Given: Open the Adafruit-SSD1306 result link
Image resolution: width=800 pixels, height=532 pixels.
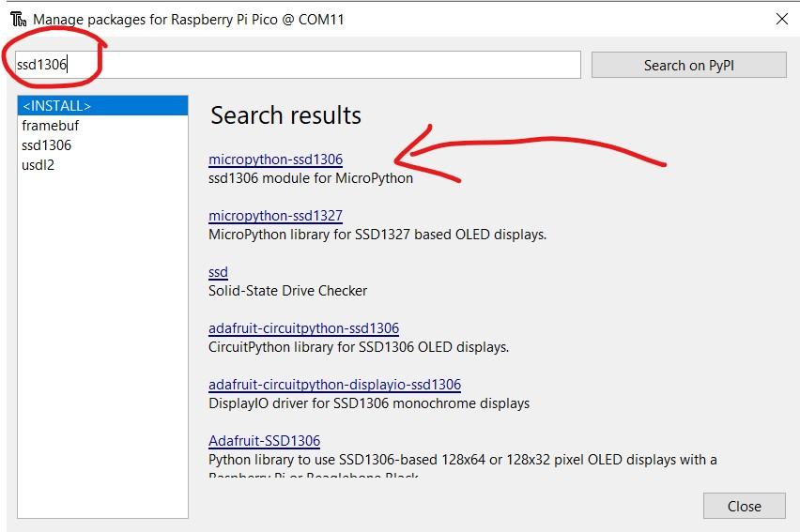Looking at the screenshot, I should 264,440.
